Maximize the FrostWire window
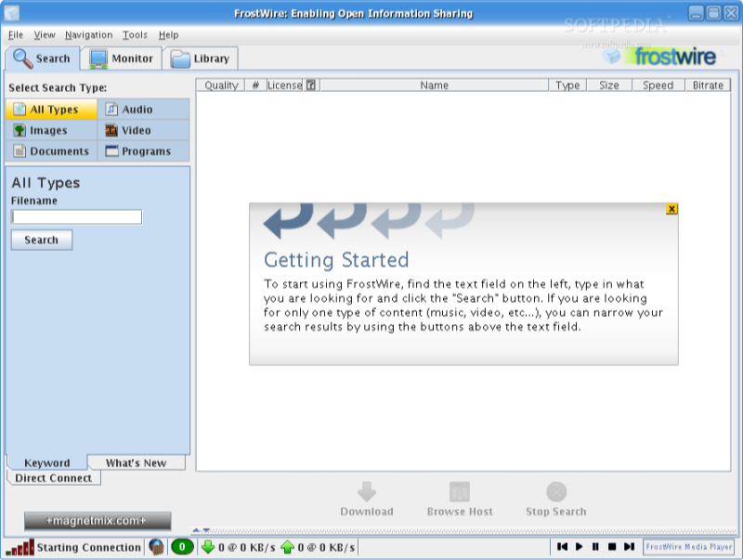The height and width of the screenshot is (560, 743). pyautogui.click(x=713, y=13)
